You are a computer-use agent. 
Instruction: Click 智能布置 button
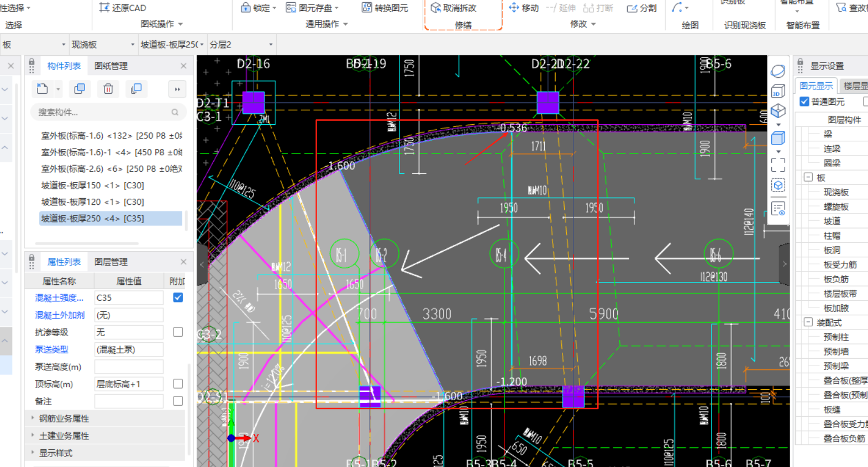click(x=803, y=25)
